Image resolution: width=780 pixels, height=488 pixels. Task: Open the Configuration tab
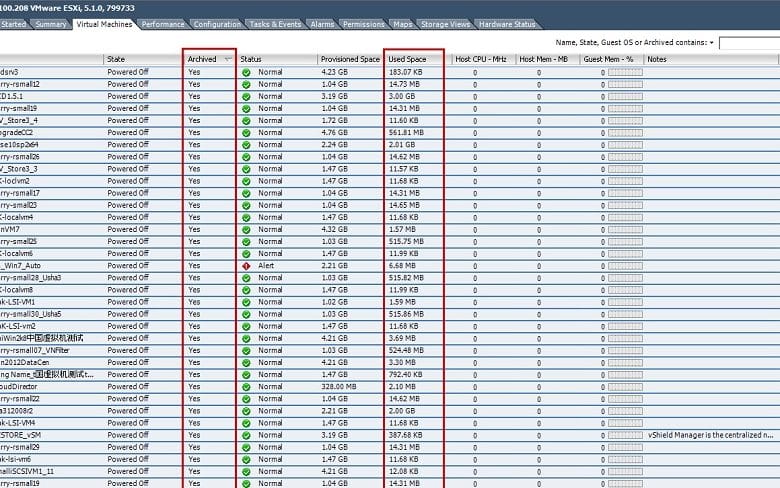click(x=217, y=24)
